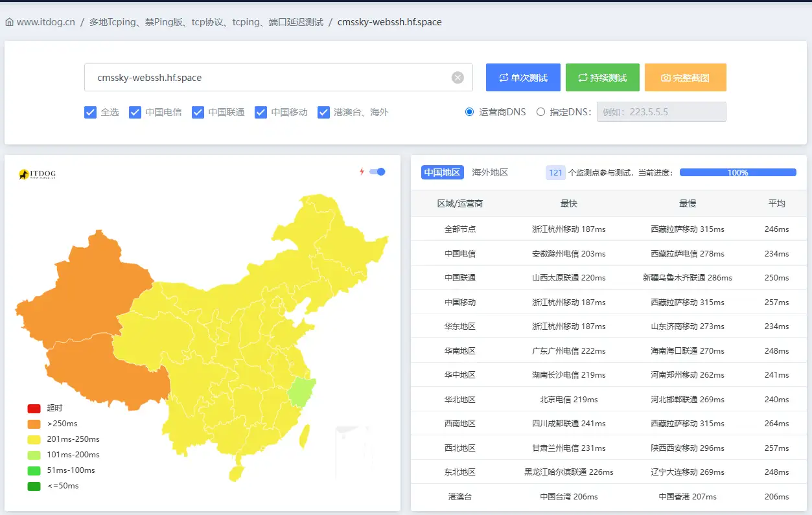Click the 121 monitoring points badge
The width and height of the screenshot is (812, 515).
tap(555, 172)
